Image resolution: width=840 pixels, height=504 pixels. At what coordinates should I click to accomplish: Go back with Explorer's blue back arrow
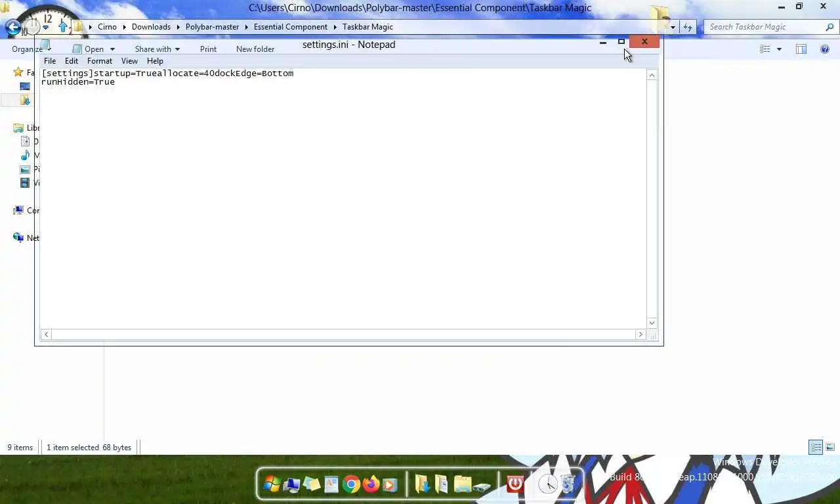(12, 27)
